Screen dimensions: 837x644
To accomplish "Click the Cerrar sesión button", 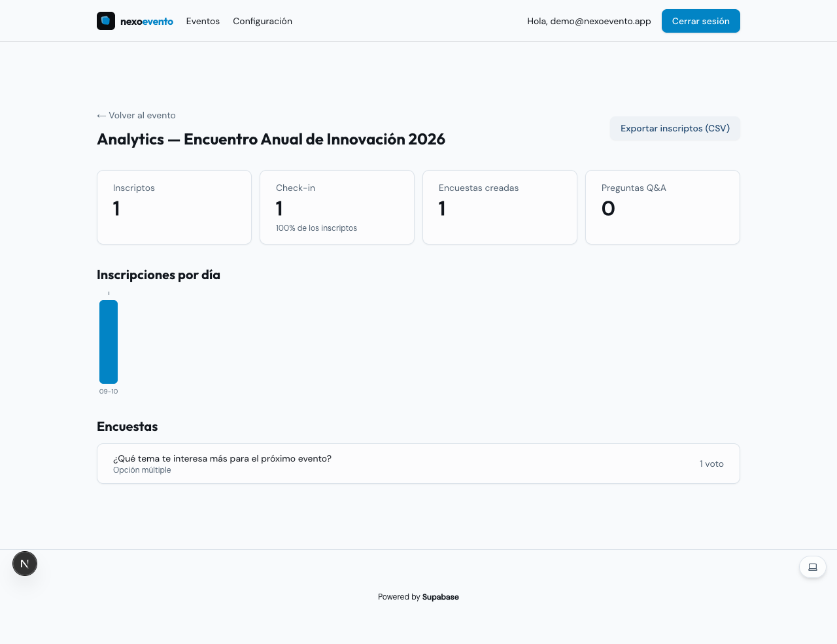I will pos(701,21).
